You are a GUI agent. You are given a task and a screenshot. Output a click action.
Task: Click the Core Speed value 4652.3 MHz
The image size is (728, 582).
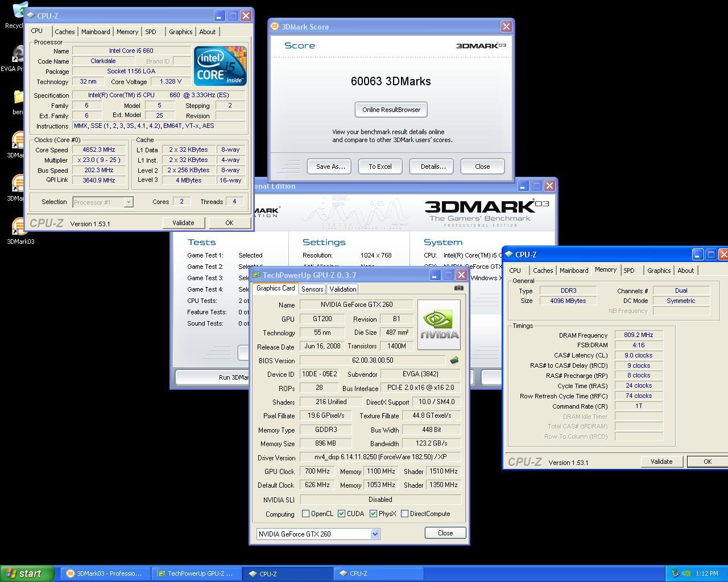[x=99, y=150]
